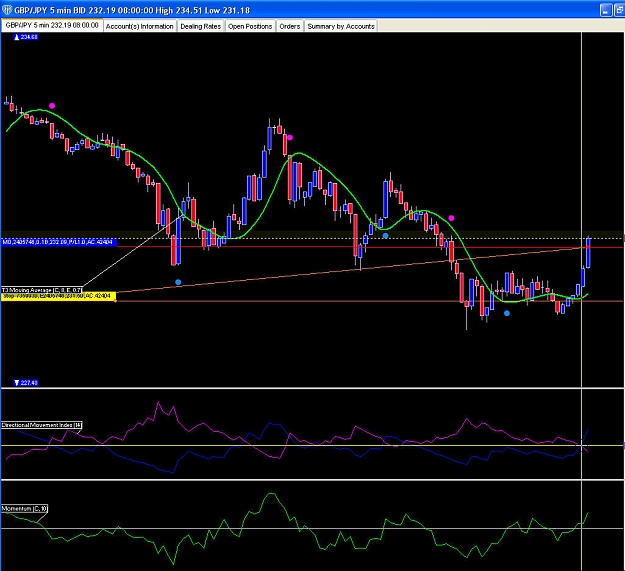Click the first blue buy signal dot
This screenshot has width=625, height=571.
(178, 282)
